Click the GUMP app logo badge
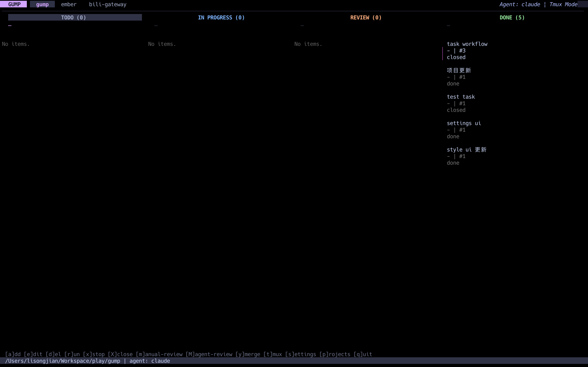The width and height of the screenshot is (588, 367). pyautogui.click(x=14, y=4)
